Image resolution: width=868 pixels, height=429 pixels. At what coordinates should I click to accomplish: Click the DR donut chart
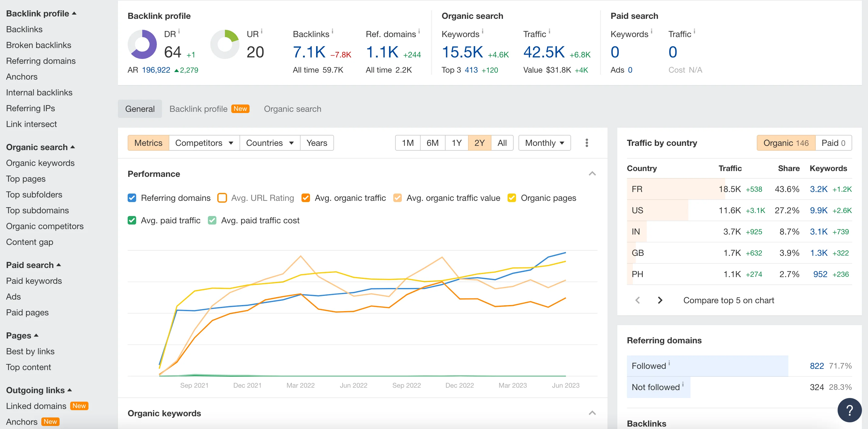142,44
